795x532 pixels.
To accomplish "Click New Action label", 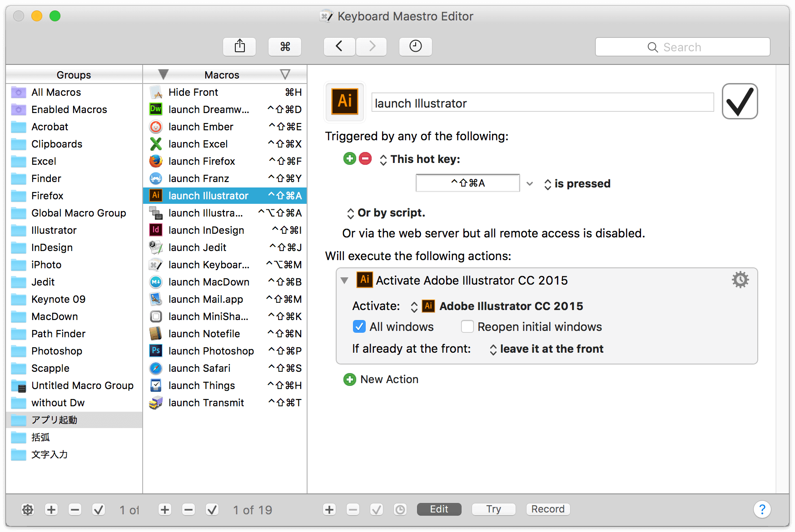I will tap(389, 379).
